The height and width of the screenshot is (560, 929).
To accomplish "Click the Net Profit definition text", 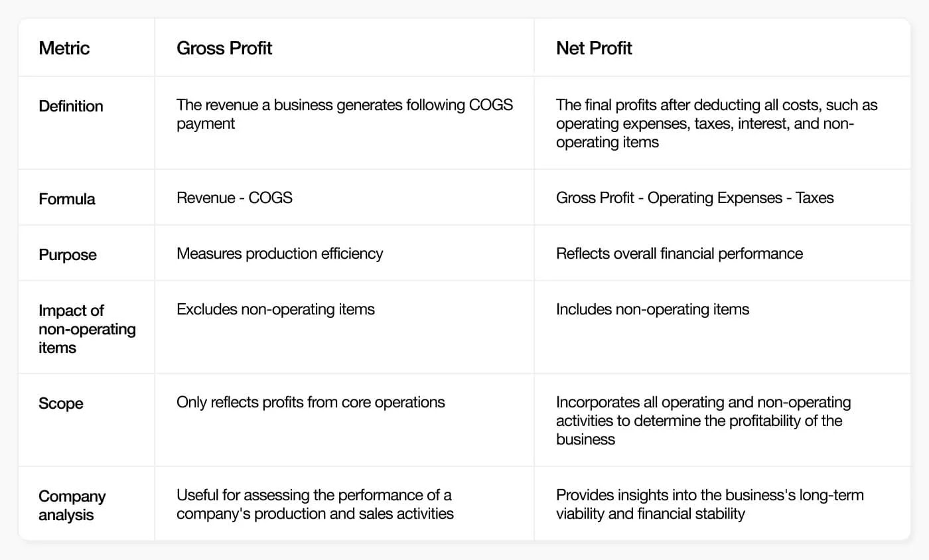I will tap(717, 123).
